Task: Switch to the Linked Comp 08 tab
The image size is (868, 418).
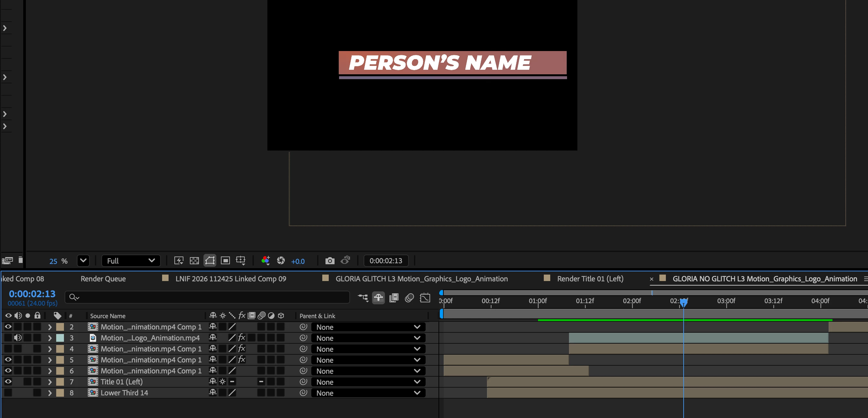Action: [x=22, y=279]
